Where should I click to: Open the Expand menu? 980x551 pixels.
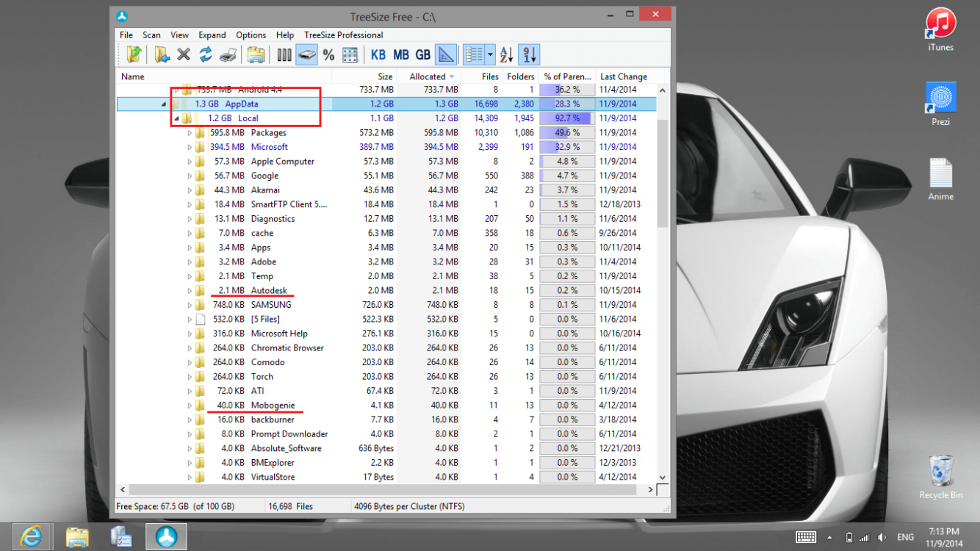(212, 35)
